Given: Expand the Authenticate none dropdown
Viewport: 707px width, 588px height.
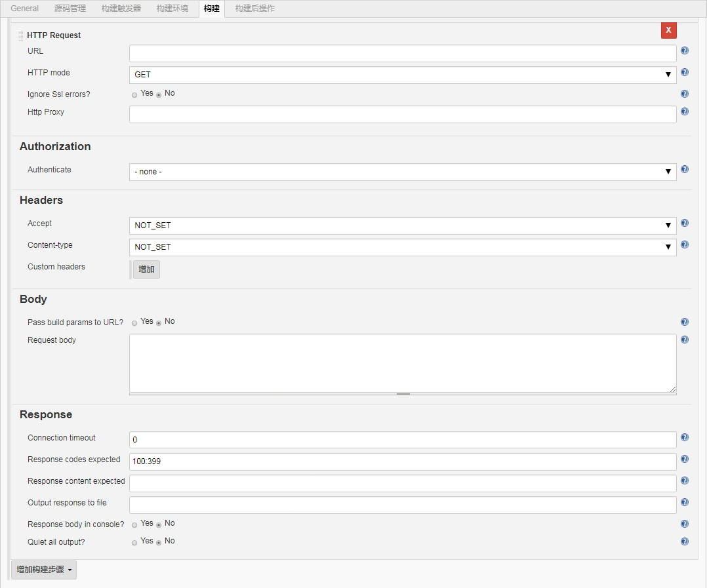Looking at the screenshot, I should (403, 172).
